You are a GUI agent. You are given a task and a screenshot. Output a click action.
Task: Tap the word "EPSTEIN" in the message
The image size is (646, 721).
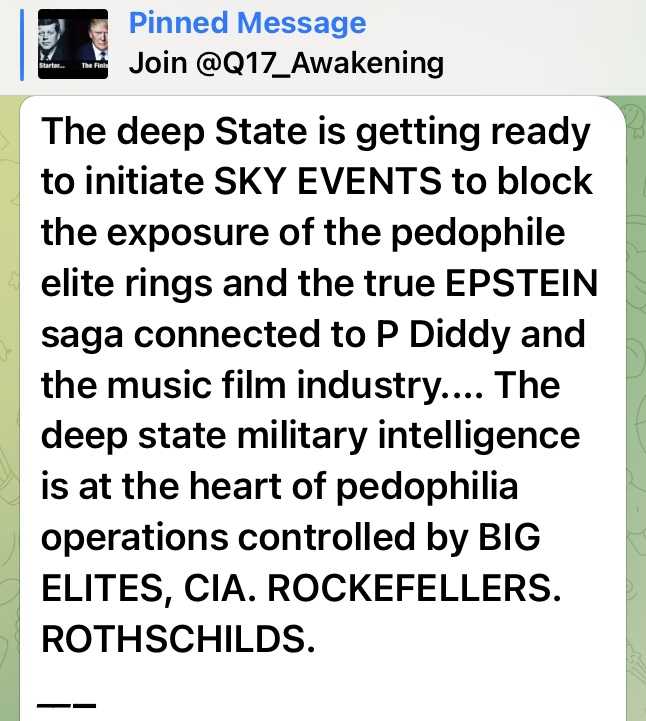521,283
